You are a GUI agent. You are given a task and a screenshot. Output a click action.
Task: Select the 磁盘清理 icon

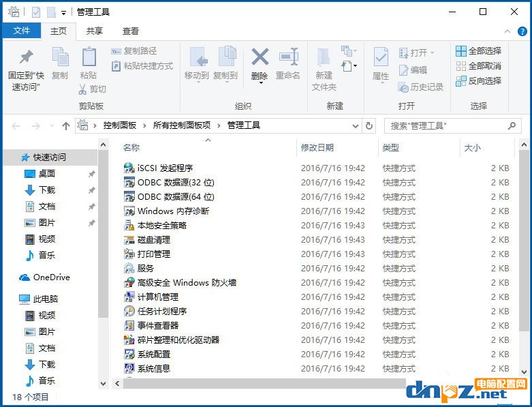pyautogui.click(x=129, y=240)
